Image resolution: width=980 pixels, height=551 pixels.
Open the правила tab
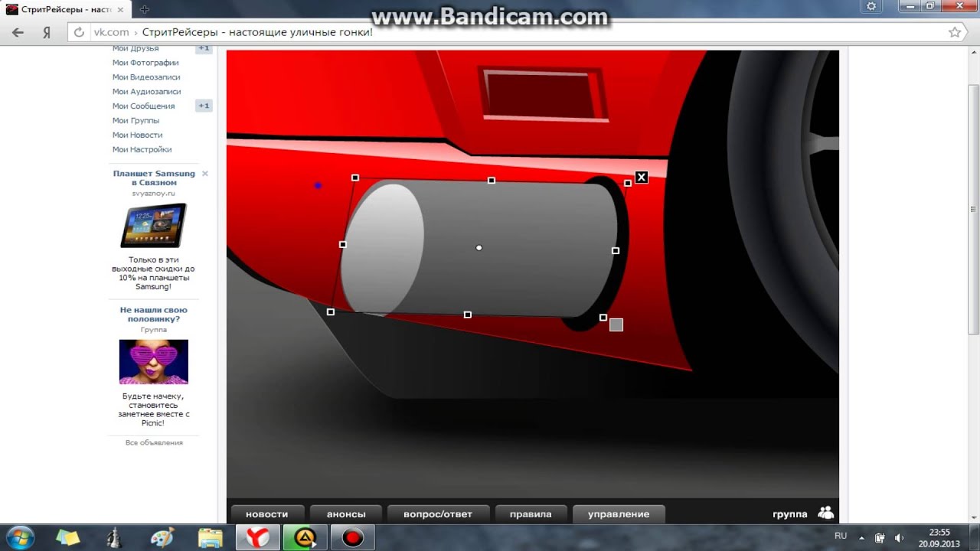[x=531, y=514]
